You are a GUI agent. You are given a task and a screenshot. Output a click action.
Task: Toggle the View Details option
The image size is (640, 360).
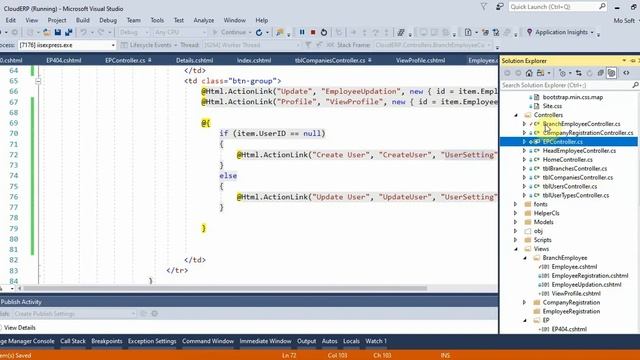coord(19,328)
